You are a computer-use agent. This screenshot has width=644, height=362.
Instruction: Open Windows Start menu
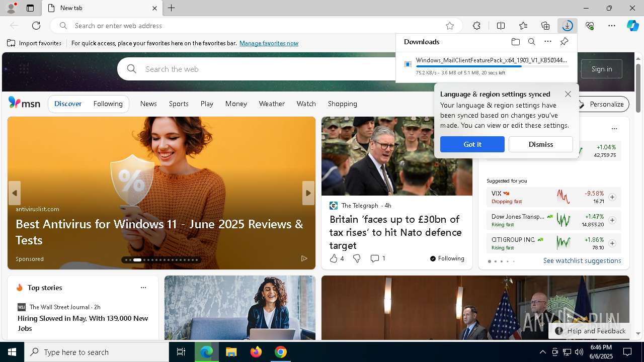pyautogui.click(x=12, y=352)
